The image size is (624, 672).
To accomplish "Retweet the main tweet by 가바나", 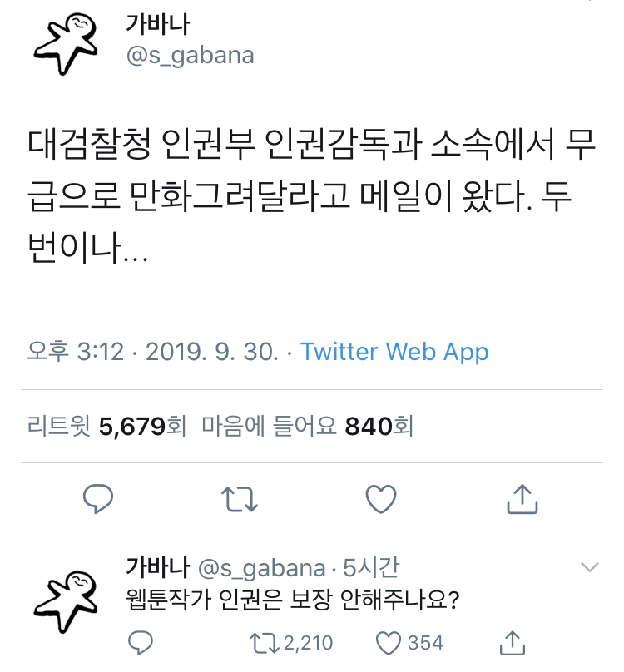I will 240,499.
